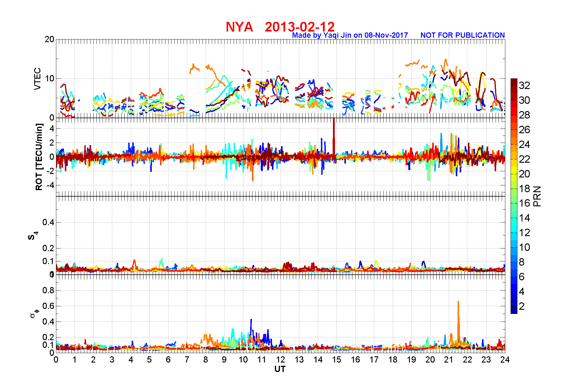The width and height of the screenshot is (561, 392).
Task: Select the VTEC axis label
Action: [x=37, y=79]
